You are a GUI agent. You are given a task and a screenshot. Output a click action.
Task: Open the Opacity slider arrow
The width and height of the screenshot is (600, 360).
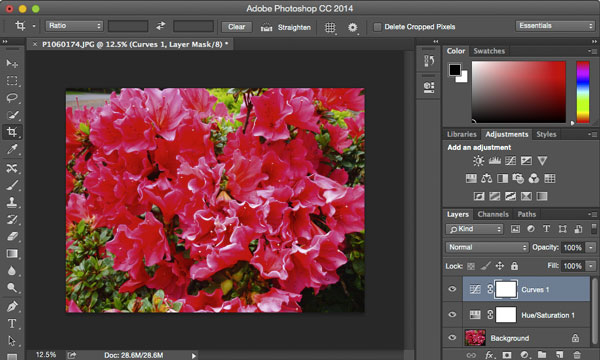pos(591,248)
